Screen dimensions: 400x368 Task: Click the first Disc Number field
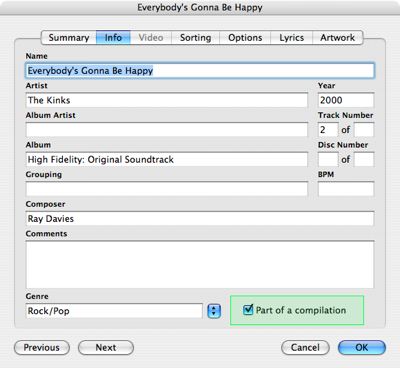328,159
